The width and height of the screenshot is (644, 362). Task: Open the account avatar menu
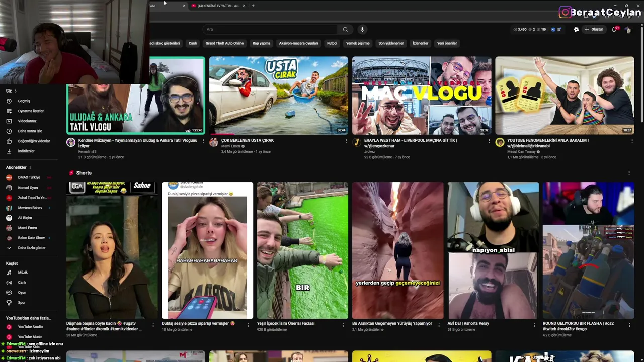tap(627, 30)
